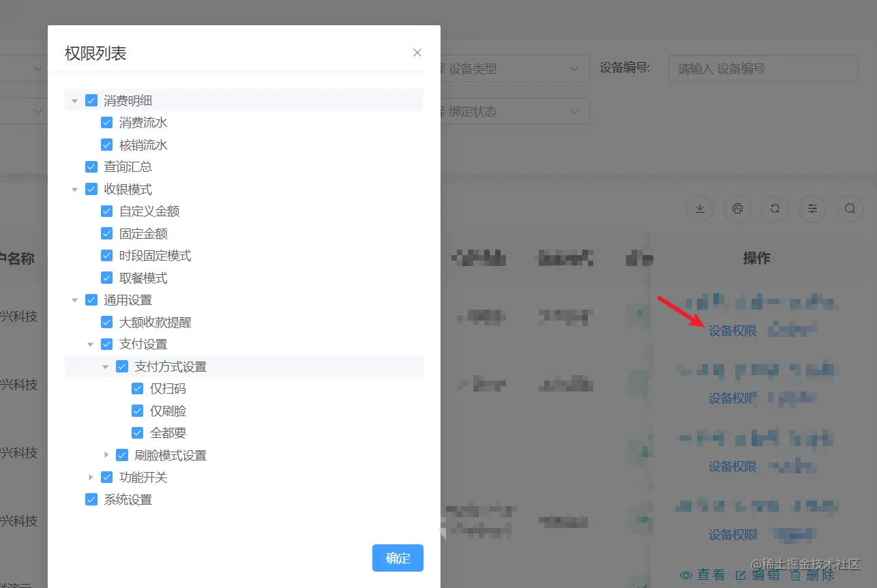
Task: Click the 编辑 link in the bottom row
Action: tap(758, 575)
